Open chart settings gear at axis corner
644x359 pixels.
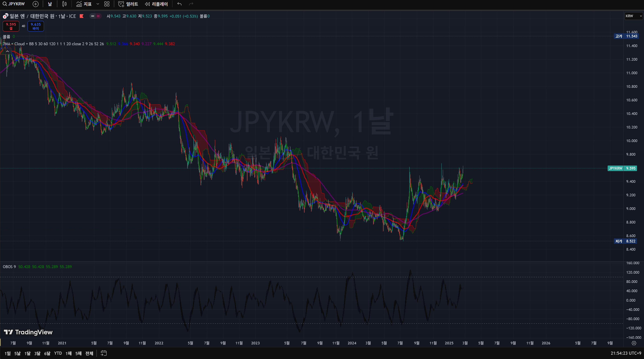[x=634, y=343]
